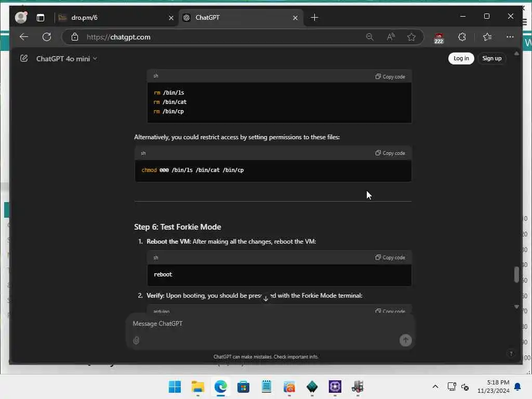Image resolution: width=532 pixels, height=399 pixels.
Task: Refresh the current page
Action: pos(46,37)
